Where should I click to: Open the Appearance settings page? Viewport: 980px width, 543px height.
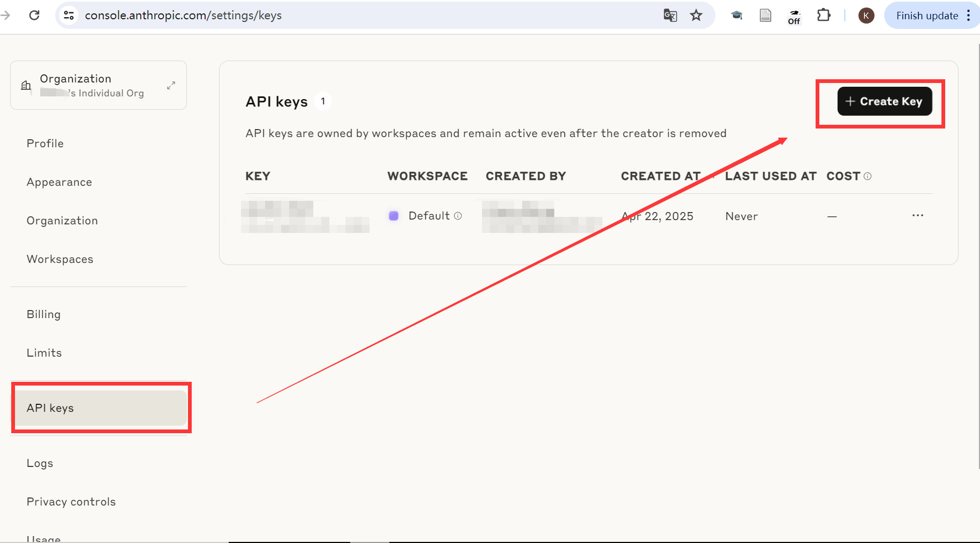coord(59,182)
